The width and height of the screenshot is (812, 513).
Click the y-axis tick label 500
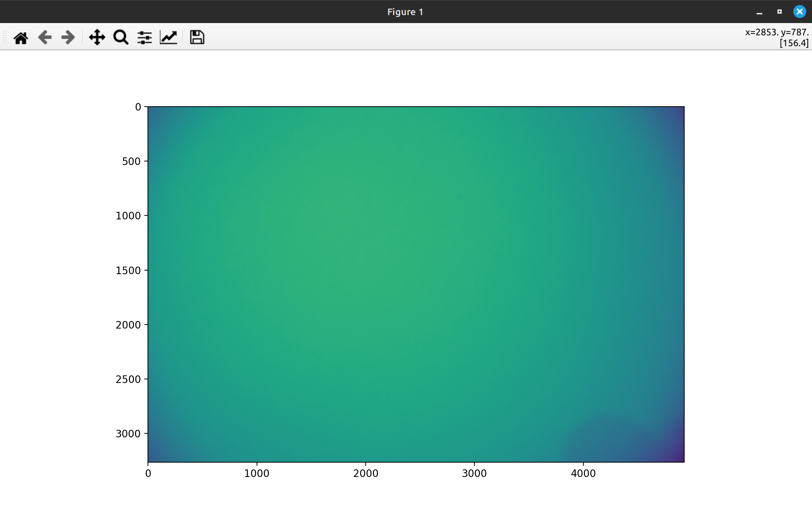click(x=131, y=161)
